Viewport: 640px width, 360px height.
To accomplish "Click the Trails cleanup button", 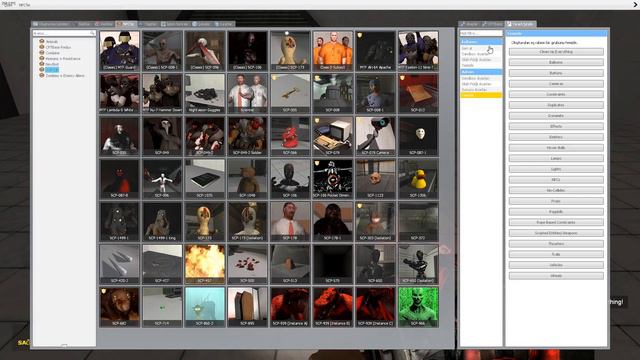I will click(556, 254).
